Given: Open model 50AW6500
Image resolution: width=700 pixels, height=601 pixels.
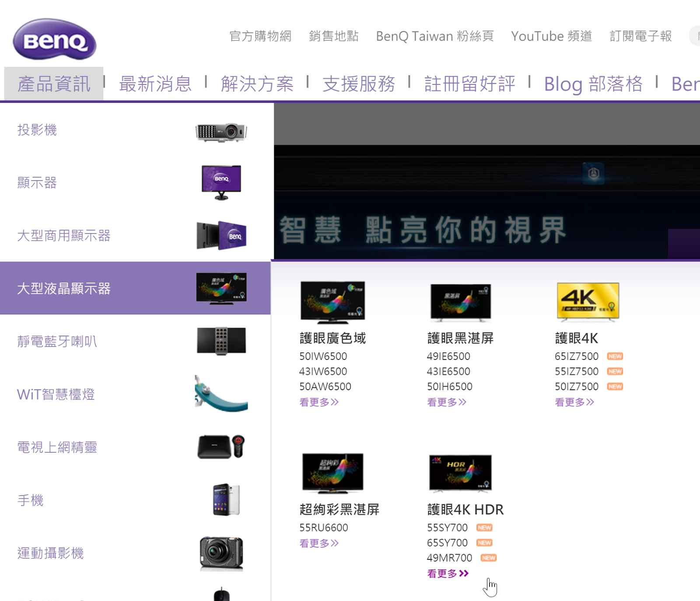Looking at the screenshot, I should click(x=325, y=387).
